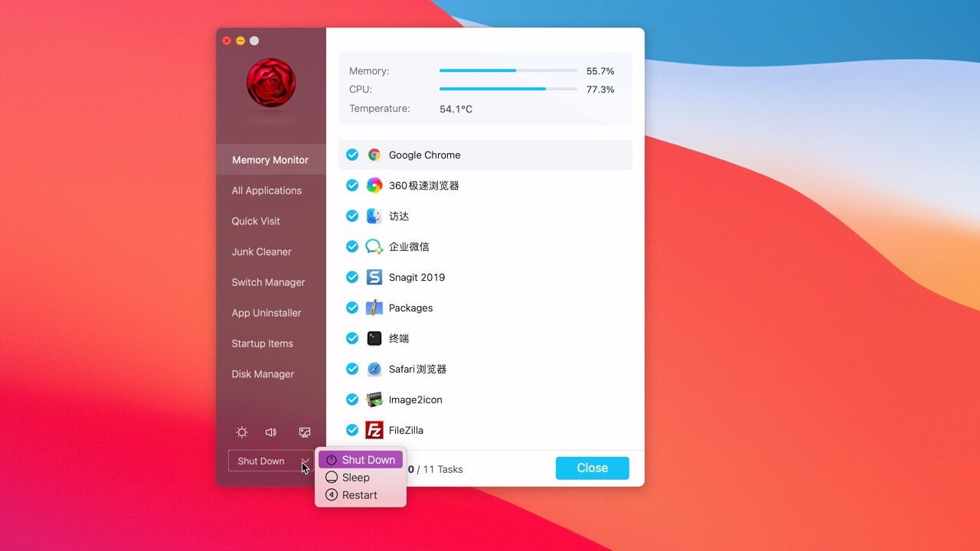
Task: Click the red window close button
Action: point(227,41)
